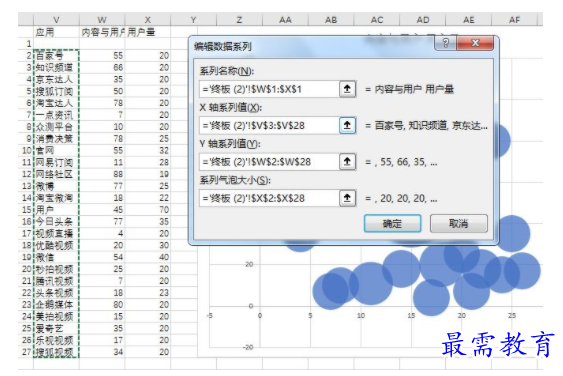This screenshot has height=376, width=563.
Task: Collapse dialog via series name range picker
Action: tap(347, 89)
